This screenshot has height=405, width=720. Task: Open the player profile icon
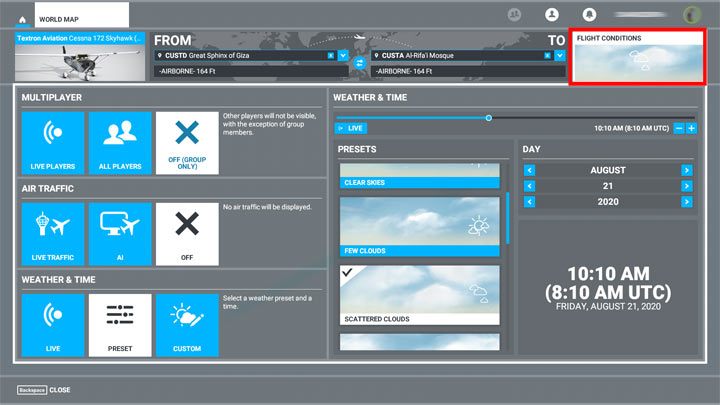pos(551,15)
